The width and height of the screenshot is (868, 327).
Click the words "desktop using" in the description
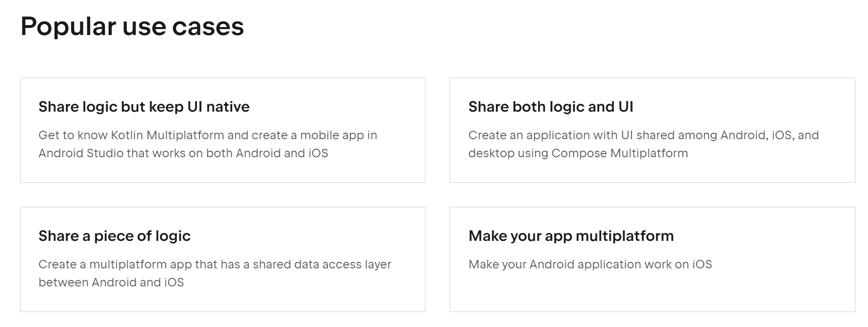[508, 153]
